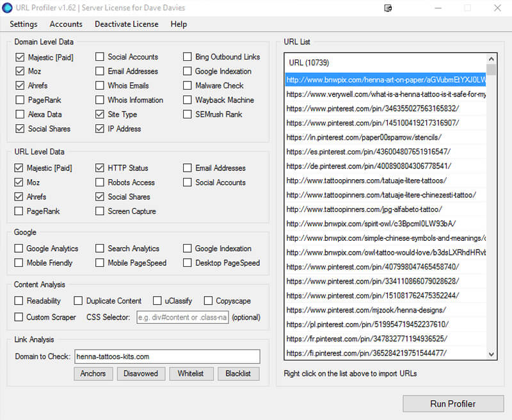This screenshot has height=420, width=512.
Task: Enable Domain Level Google Indexation checkbox
Action: coord(187,71)
